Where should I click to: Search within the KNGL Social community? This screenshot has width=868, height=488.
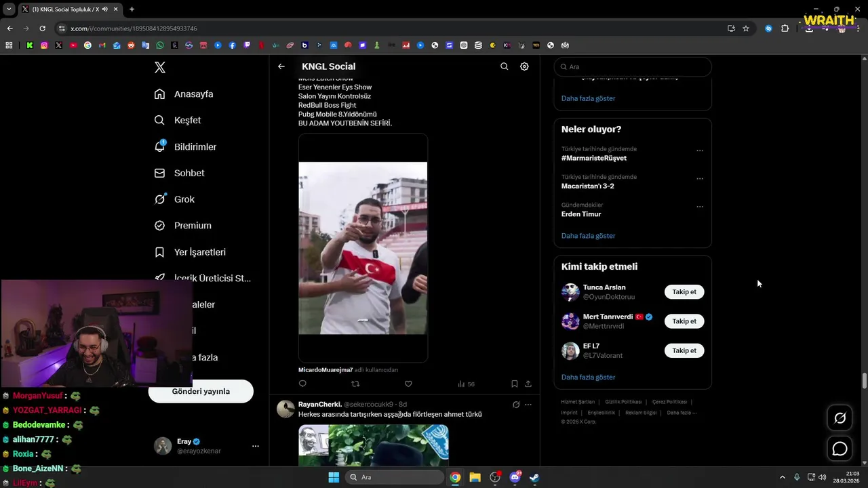[504, 66]
